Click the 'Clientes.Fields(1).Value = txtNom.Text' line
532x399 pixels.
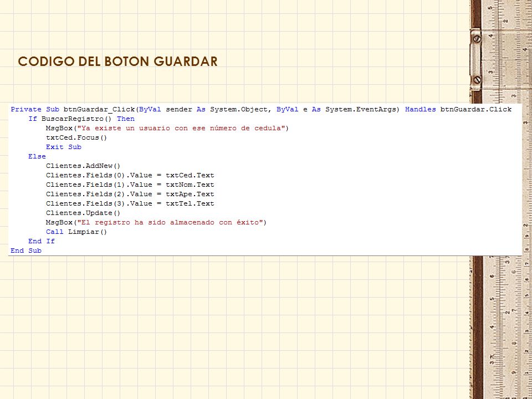click(x=130, y=185)
